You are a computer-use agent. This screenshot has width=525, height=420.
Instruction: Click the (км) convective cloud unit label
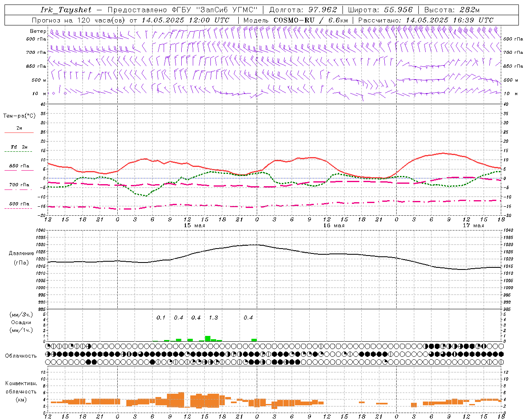[x=21, y=399]
